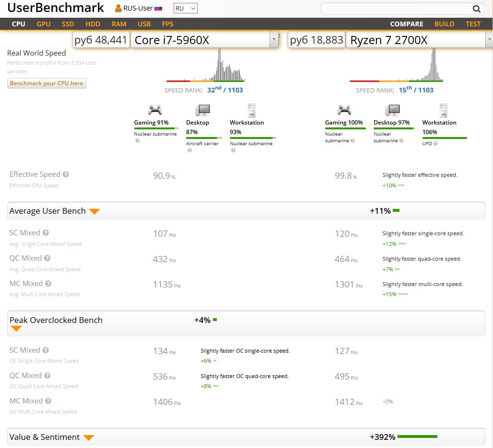Open the Core i7-5960X selector dropdown

click(274, 40)
